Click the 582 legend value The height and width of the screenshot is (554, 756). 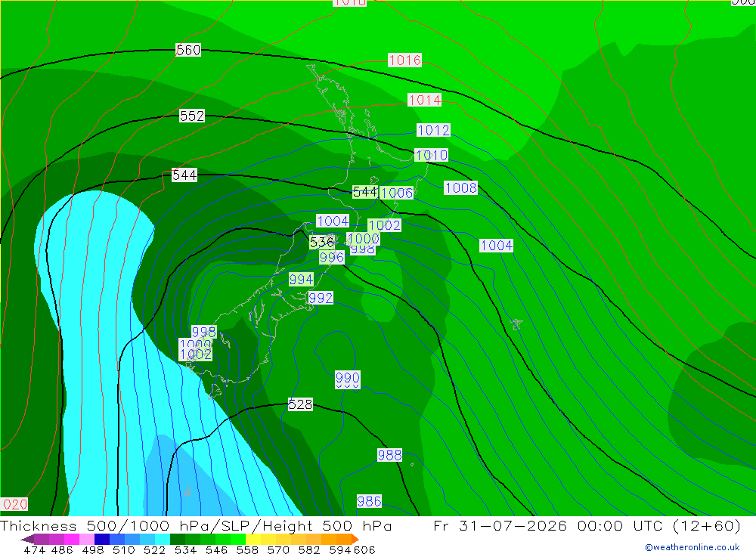tap(309, 549)
